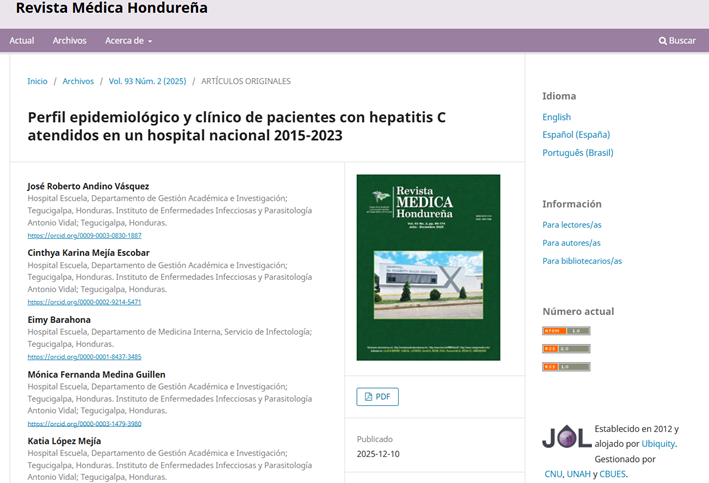
Task: Expand the Acerca de dropdown menu
Action: 129,41
